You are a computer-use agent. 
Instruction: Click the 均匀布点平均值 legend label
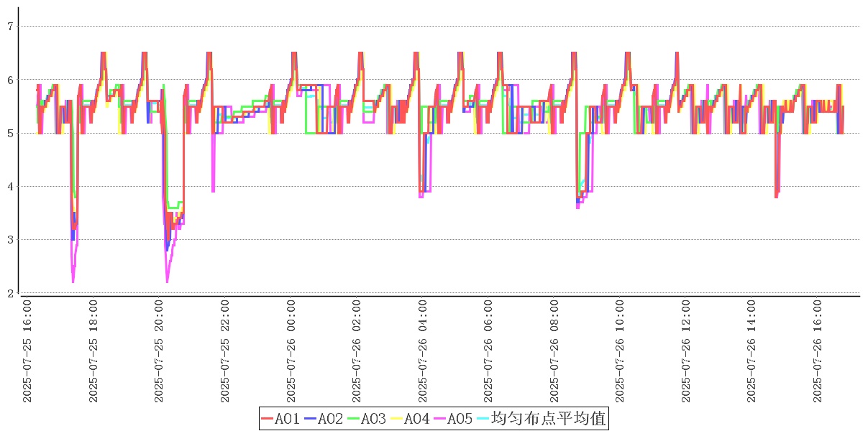550,419
